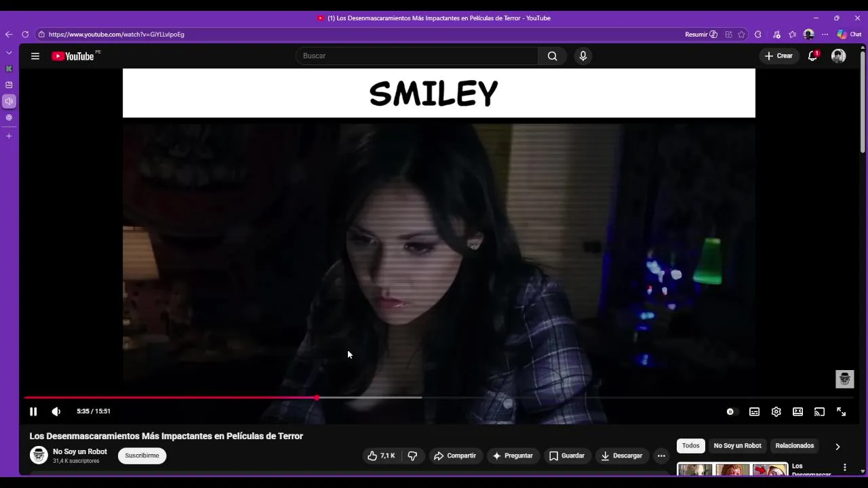
Task: Open the favorites list icon
Action: [792, 35]
